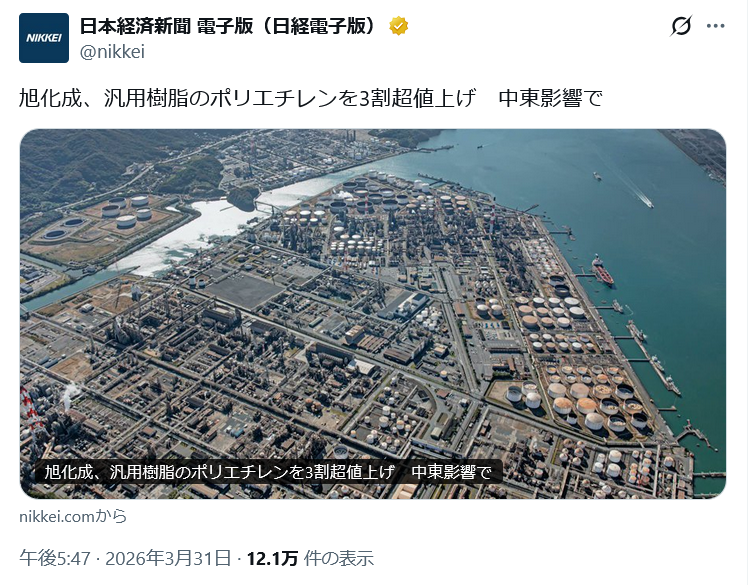Click the 2026年3月31日 post date
This screenshot has width=754, height=585.
click(x=168, y=559)
